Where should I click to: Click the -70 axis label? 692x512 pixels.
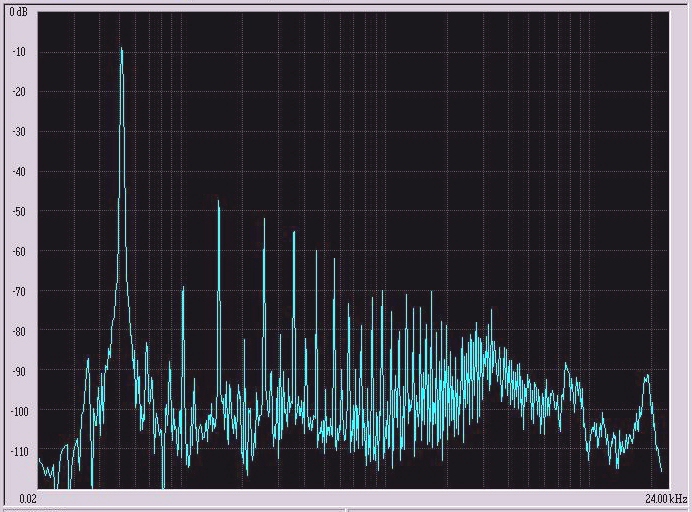point(20,292)
